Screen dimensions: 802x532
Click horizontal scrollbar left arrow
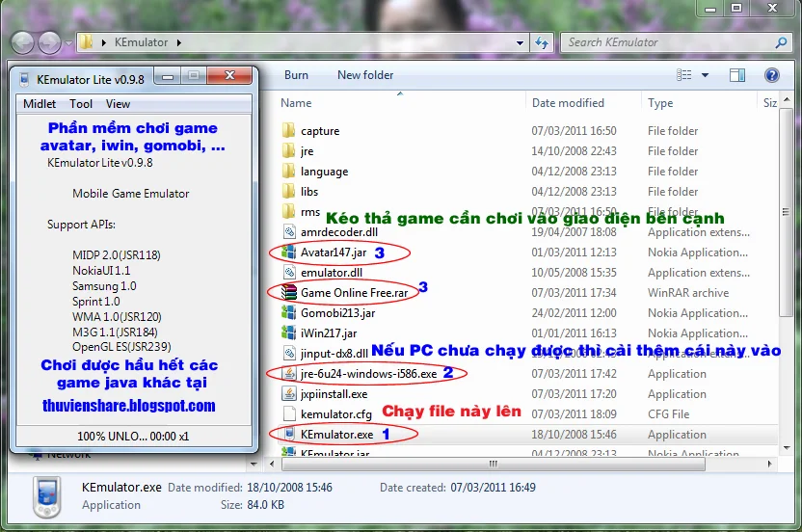point(272,464)
